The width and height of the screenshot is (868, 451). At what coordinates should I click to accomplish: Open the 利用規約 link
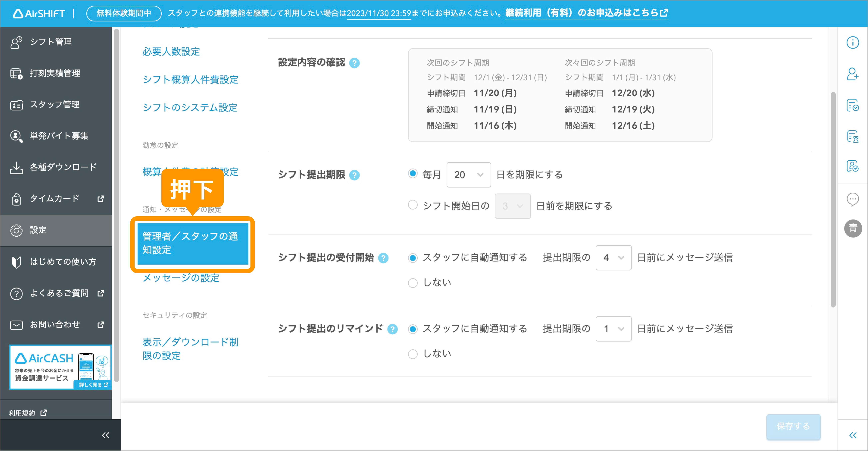coord(28,413)
